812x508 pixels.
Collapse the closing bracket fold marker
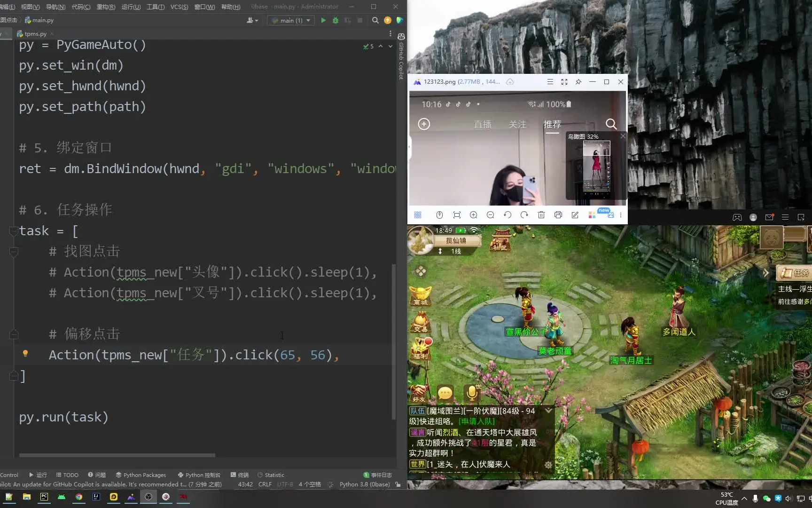[x=14, y=375]
